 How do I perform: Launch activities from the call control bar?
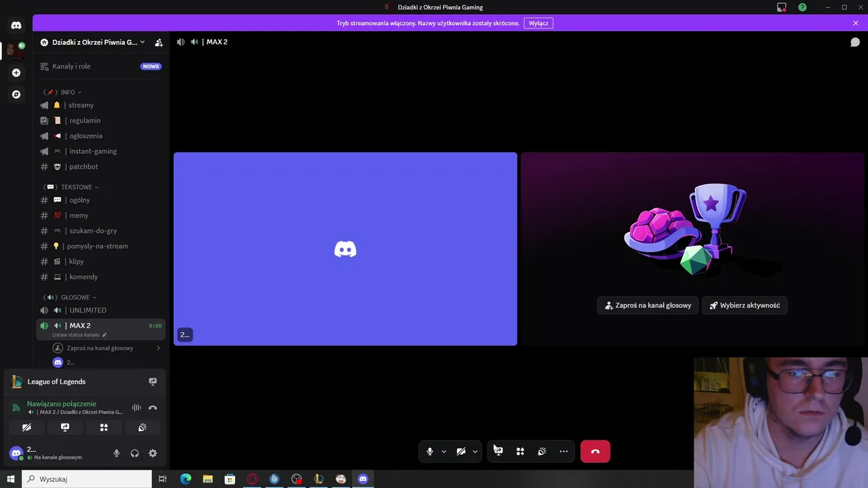(x=520, y=451)
